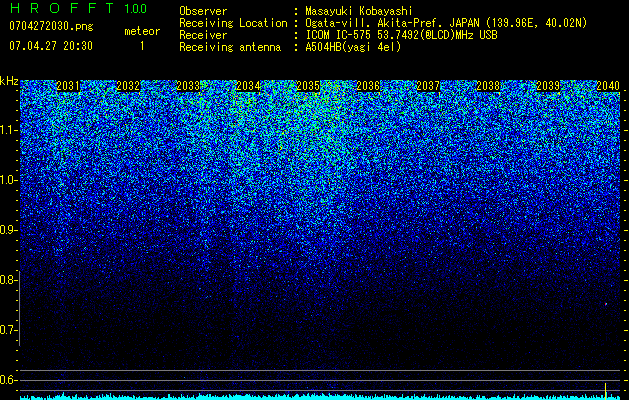Click the 2031 time marker label

68,86
